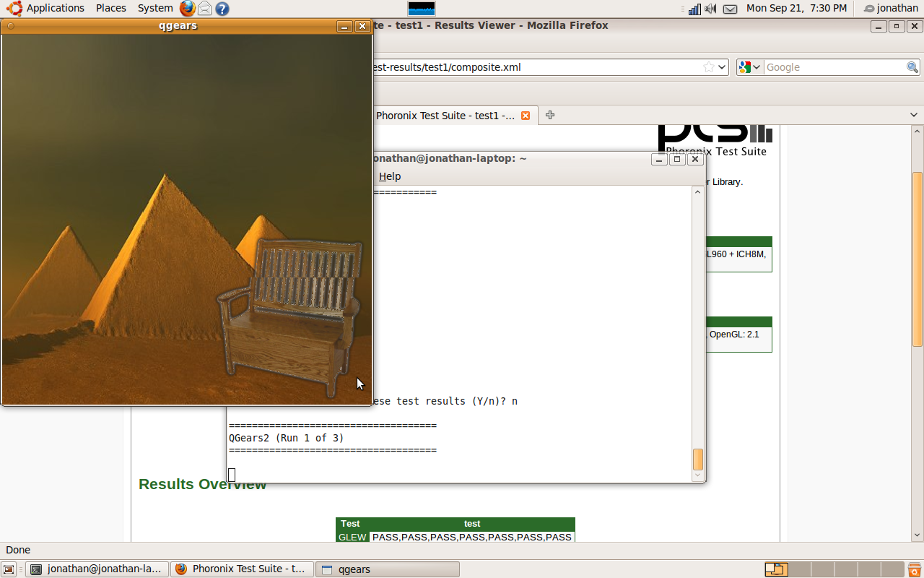Open the jonathan user switcher in panel
The height and width of the screenshot is (578, 924).
point(891,8)
